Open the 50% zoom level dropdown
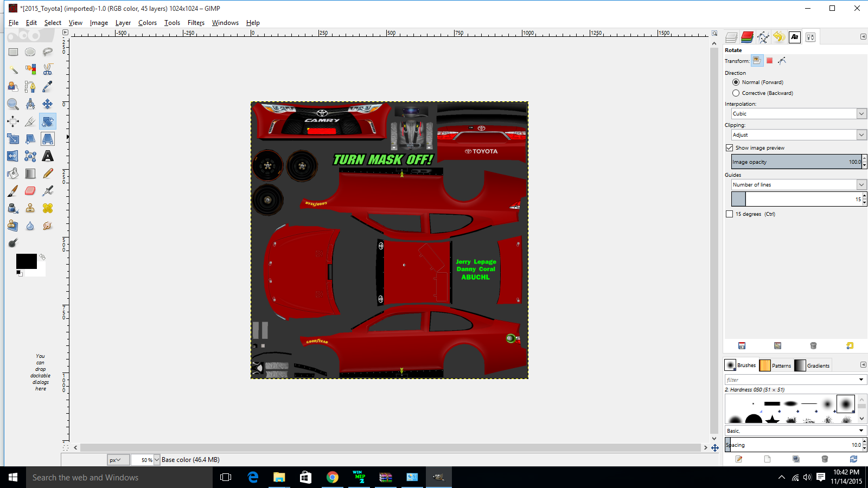Viewport: 868px width, 488px height. point(157,460)
